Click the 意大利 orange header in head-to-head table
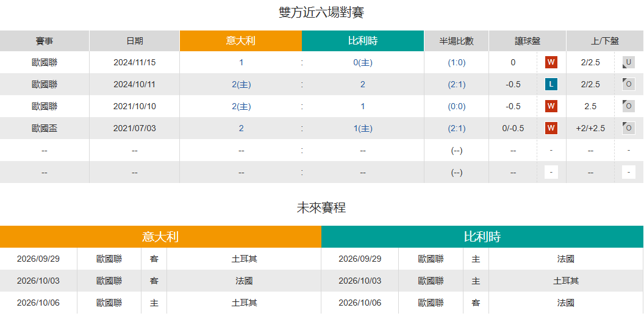The height and width of the screenshot is (316, 644). 241,41
